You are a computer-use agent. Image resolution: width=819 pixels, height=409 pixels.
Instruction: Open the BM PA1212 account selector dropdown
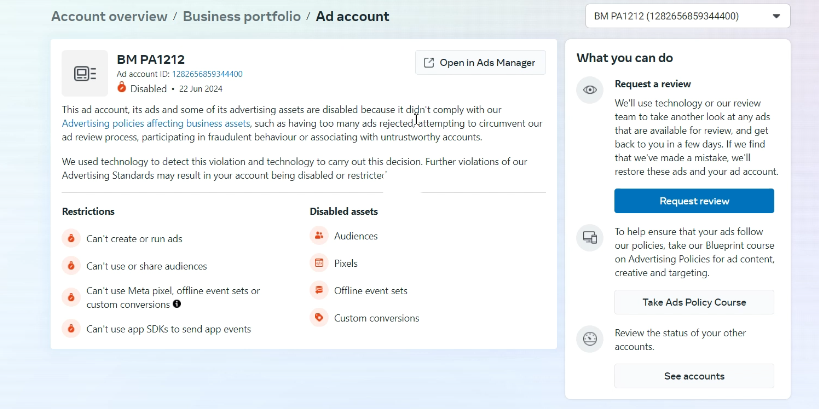687,16
